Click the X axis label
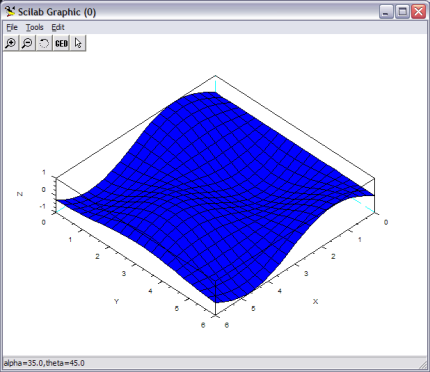The image size is (430, 372). (x=315, y=301)
